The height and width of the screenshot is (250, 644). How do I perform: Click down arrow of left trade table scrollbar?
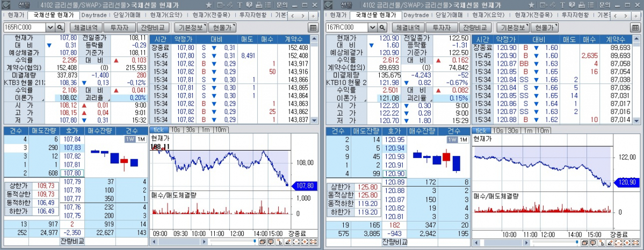[315, 120]
